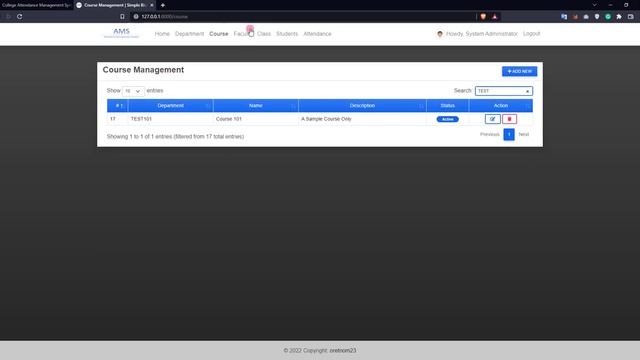The width and height of the screenshot is (640, 360).
Task: Click the red delete icon for Course 101
Action: point(509,119)
